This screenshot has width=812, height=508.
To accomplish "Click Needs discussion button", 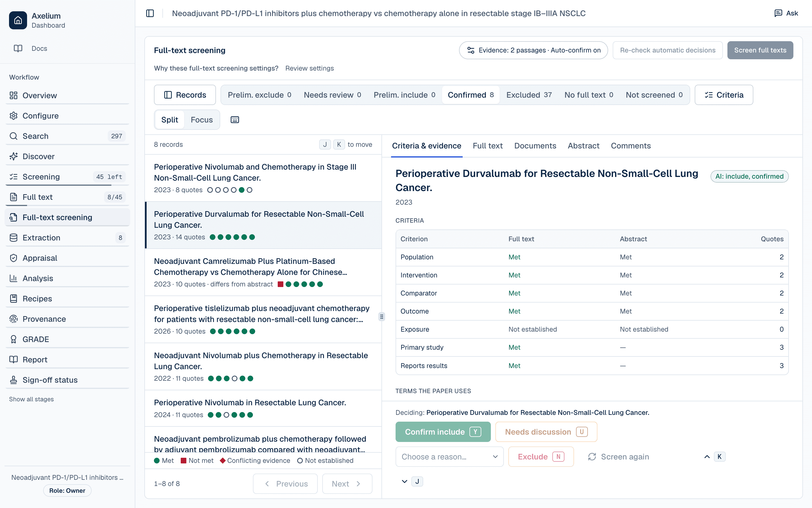I will tap(546, 432).
